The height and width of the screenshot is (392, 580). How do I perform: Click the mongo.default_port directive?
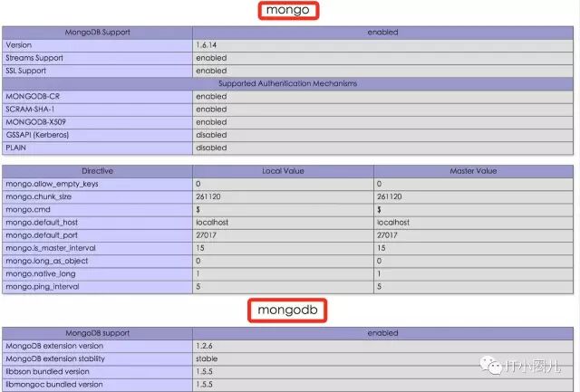[42, 235]
